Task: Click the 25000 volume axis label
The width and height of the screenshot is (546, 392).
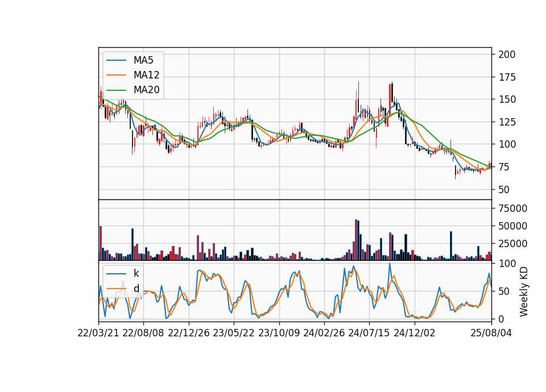Action: (513, 244)
